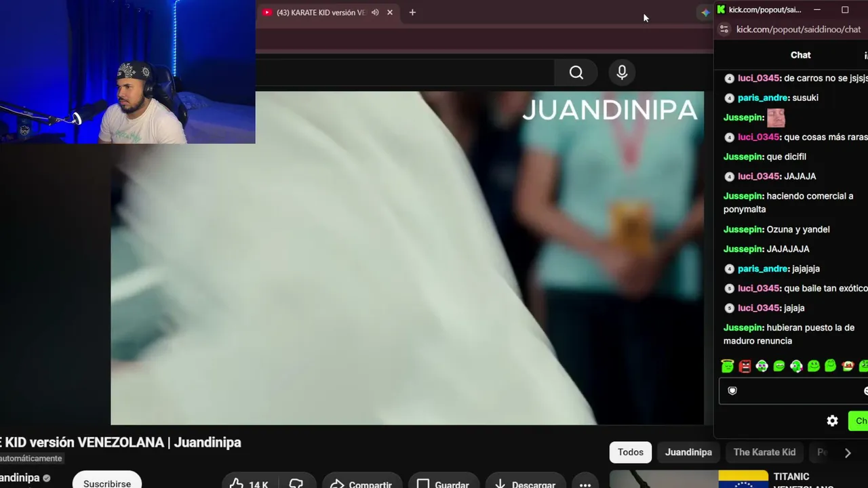This screenshot has height=488, width=868.
Task: Click the YouTube search magnifier button
Action: [x=576, y=73]
